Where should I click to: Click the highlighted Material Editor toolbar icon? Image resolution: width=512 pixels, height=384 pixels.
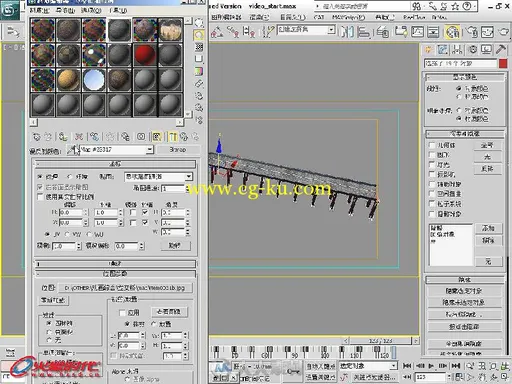point(452,32)
